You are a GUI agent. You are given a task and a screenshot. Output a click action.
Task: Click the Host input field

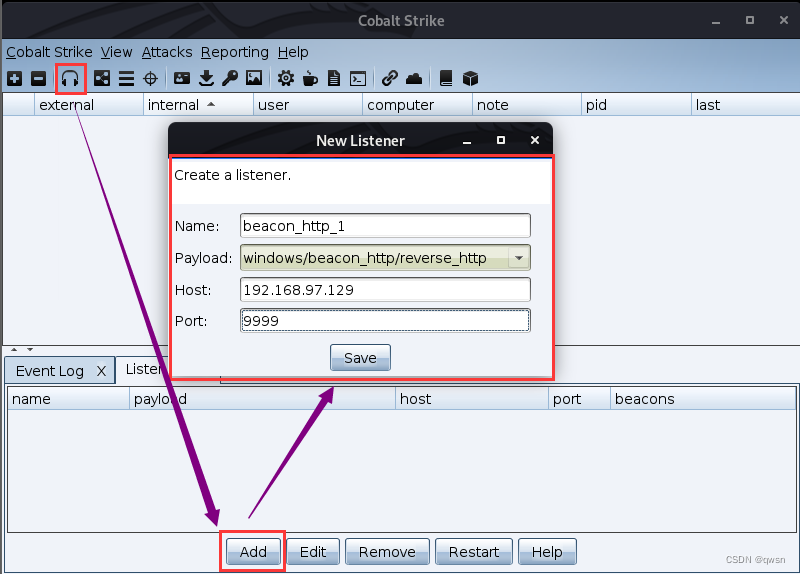click(x=385, y=290)
